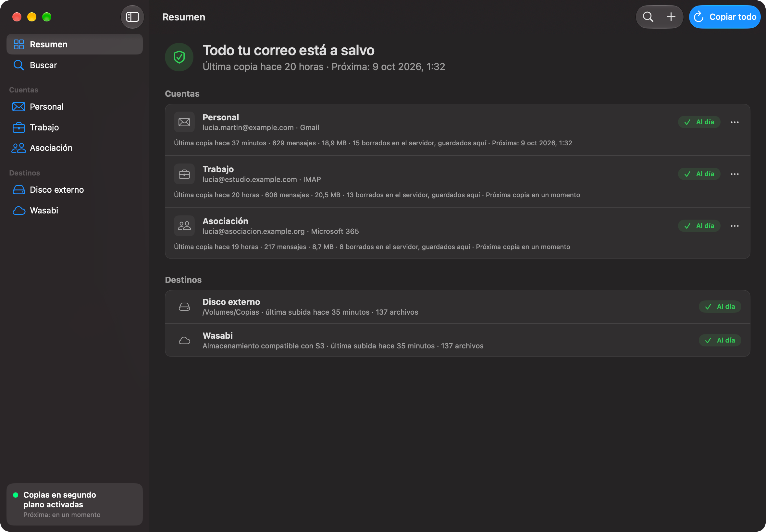This screenshot has width=766, height=532.
Task: Click the Al día badge for Wasabi
Action: [720, 340]
